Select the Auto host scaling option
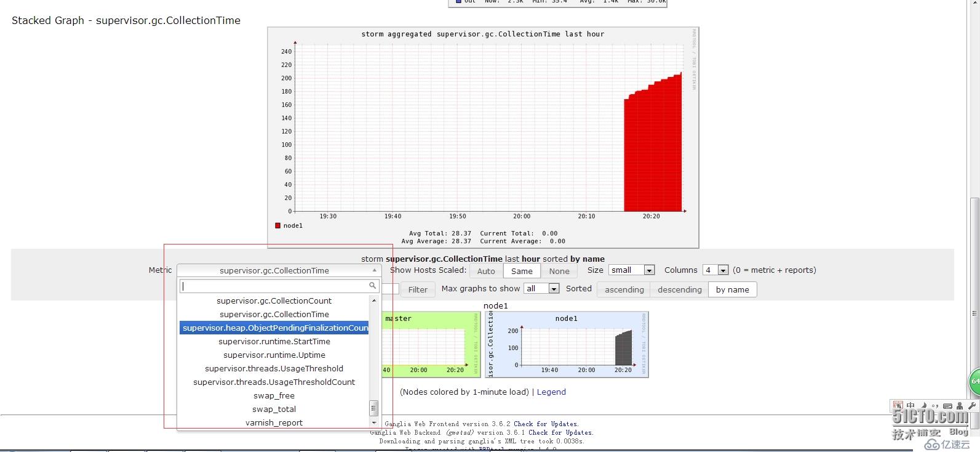This screenshot has width=980, height=452. tap(486, 271)
